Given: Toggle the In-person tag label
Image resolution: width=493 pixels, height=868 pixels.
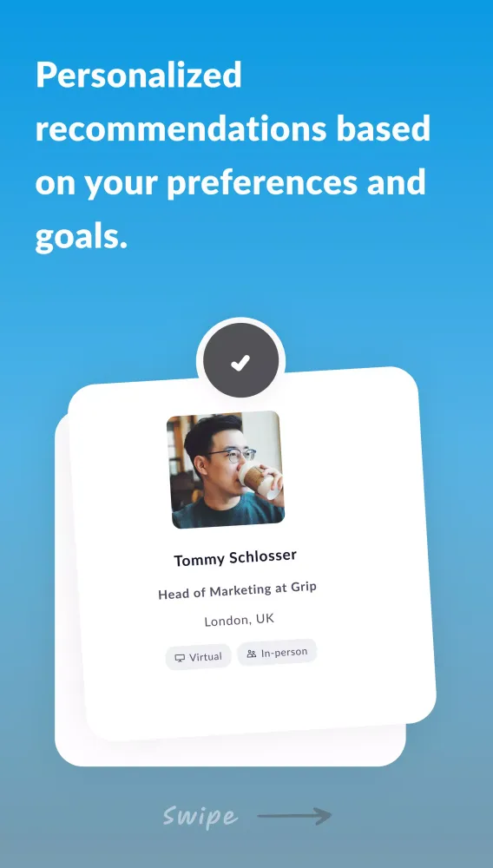Looking at the screenshot, I should 284,652.
